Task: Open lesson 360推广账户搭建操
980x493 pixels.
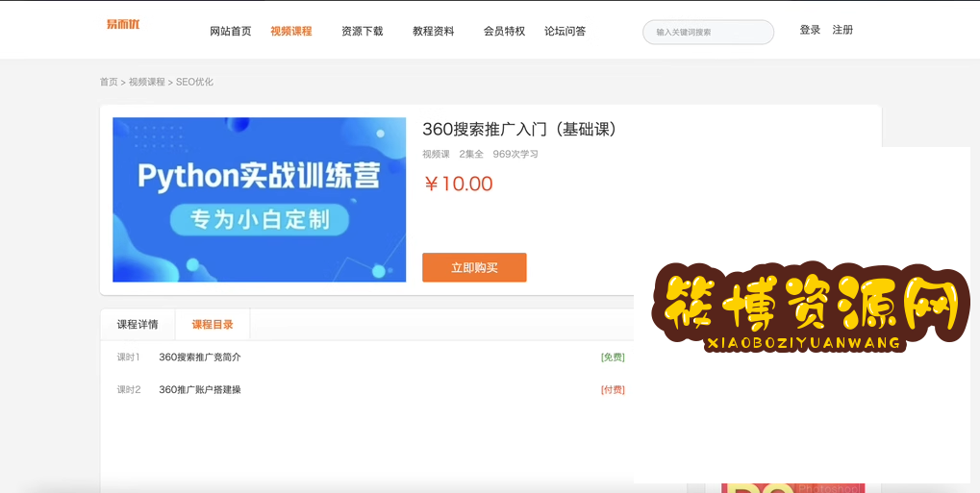Action: coord(200,390)
